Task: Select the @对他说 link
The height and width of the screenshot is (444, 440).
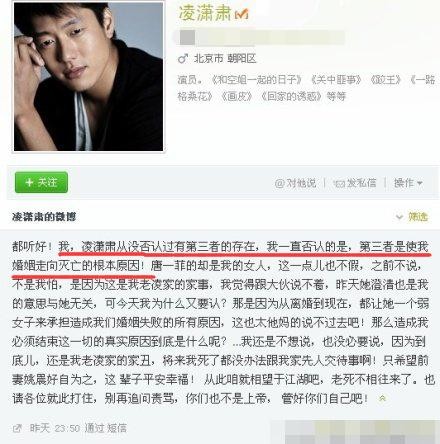Action: (x=295, y=183)
